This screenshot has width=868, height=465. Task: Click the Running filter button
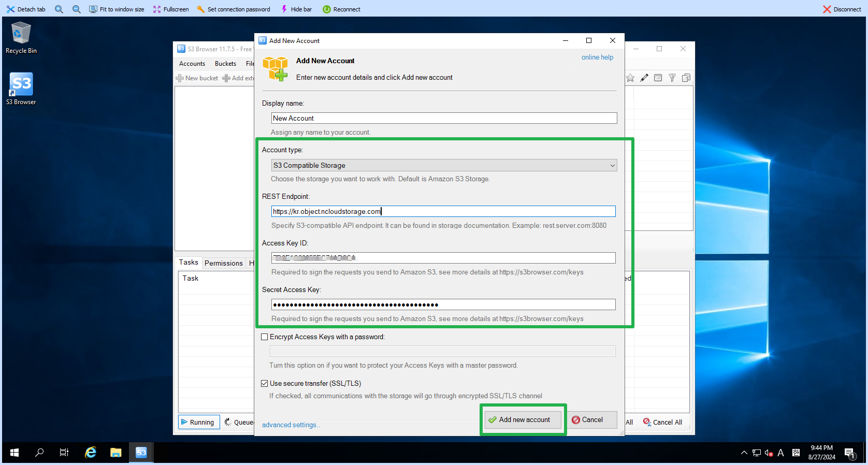coord(199,422)
